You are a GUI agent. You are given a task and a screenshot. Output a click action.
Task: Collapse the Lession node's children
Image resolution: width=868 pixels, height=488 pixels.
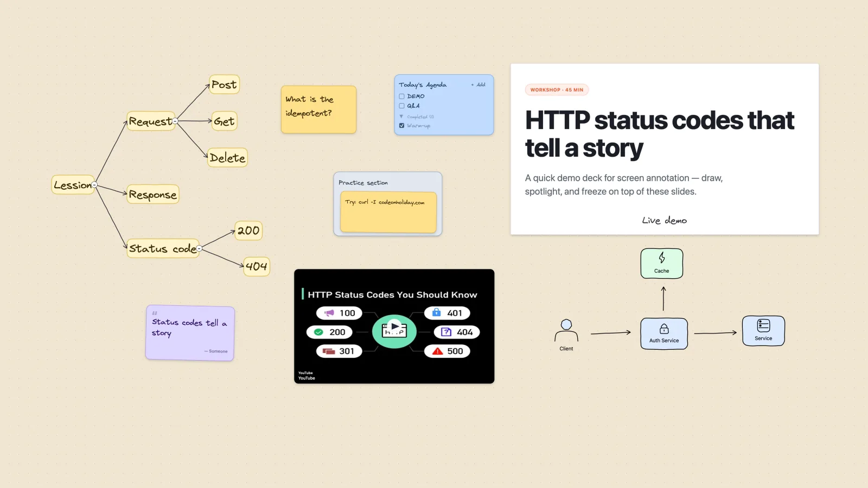[x=94, y=185]
